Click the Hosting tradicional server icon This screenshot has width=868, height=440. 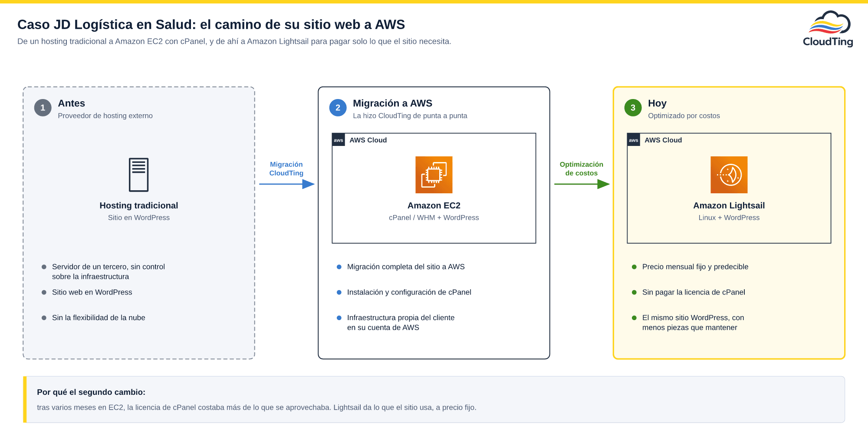click(139, 175)
